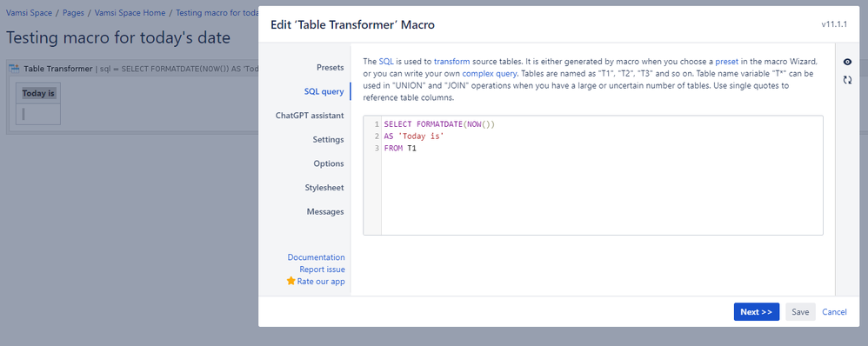The image size is (868, 346).
Task: Click the FROM T1 code line
Action: 400,149
